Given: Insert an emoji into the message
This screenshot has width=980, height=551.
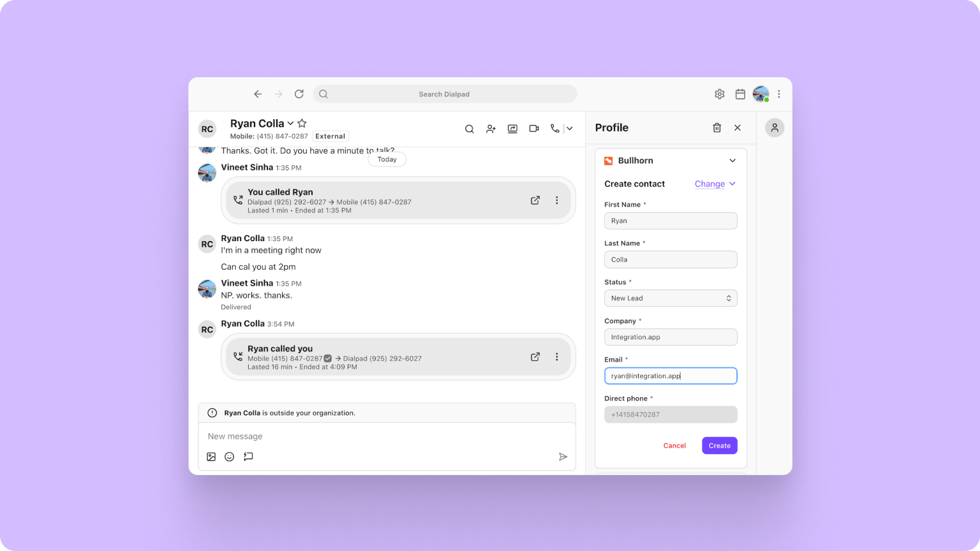Looking at the screenshot, I should 229,457.
